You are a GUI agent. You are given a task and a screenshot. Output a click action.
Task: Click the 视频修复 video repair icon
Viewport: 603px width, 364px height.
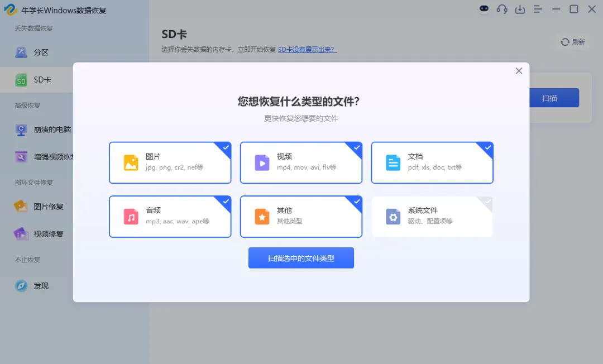pyautogui.click(x=21, y=234)
